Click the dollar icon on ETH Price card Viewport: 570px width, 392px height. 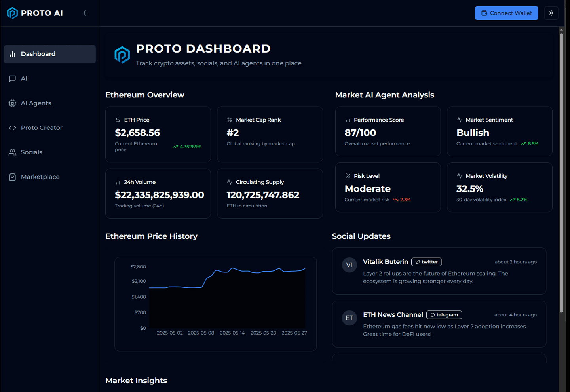pyautogui.click(x=118, y=120)
